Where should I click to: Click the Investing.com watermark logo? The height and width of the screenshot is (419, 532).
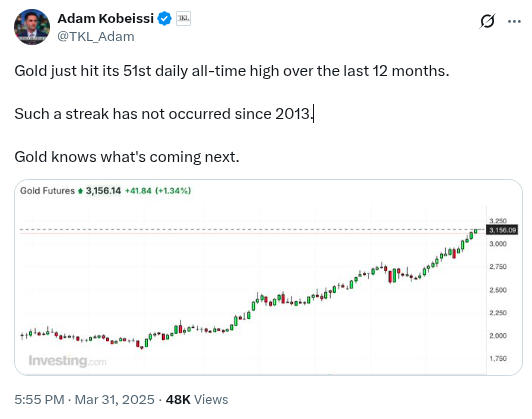pos(67,361)
